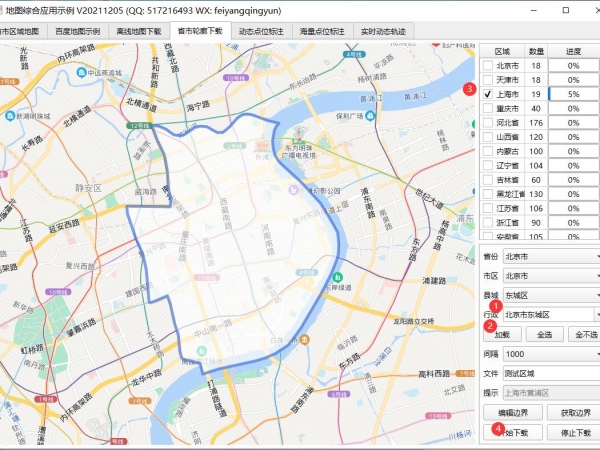Screen dimensions: 600x450
Task: Check the 北京市 region checkbox
Action: [x=487, y=66]
